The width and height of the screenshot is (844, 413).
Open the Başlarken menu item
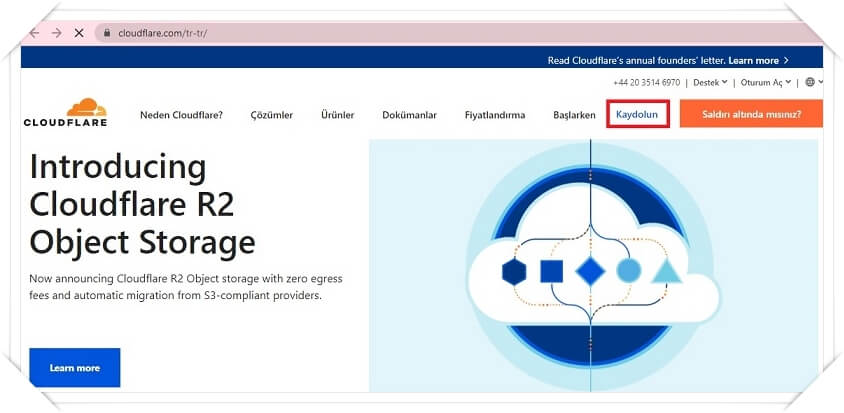(574, 115)
